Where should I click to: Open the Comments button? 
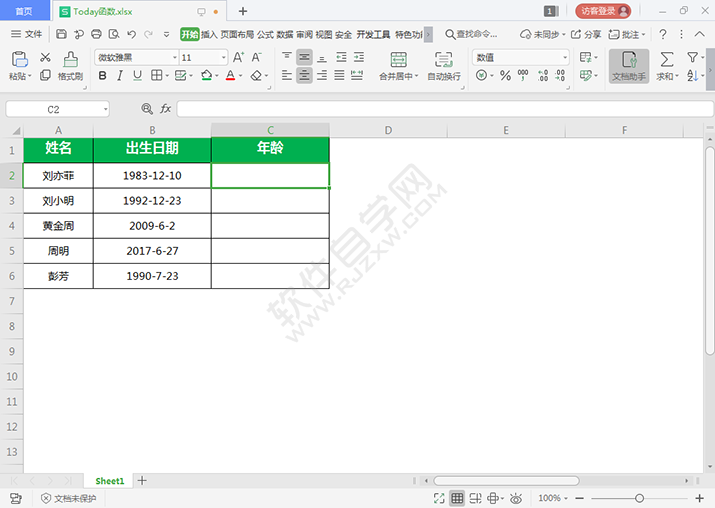627,34
